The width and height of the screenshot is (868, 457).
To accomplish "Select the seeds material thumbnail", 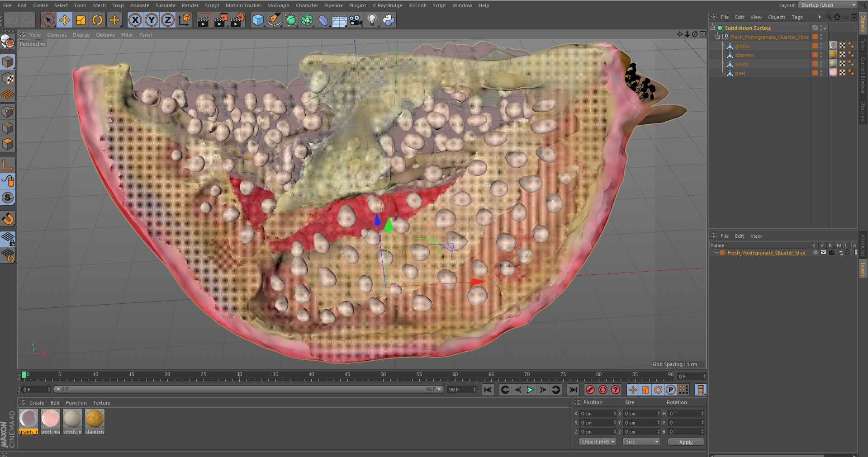I will pos(72,419).
